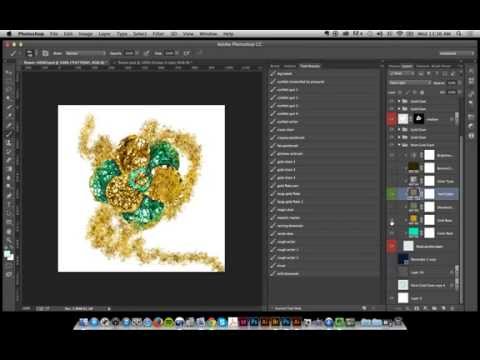Toggle visibility of the teal fill layer
Screen dimensions: 480x360
point(392,233)
